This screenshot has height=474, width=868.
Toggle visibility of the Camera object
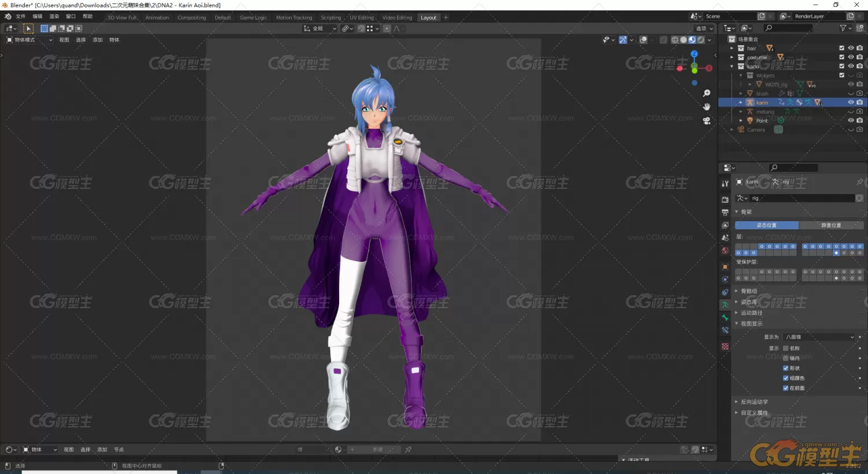tap(851, 130)
